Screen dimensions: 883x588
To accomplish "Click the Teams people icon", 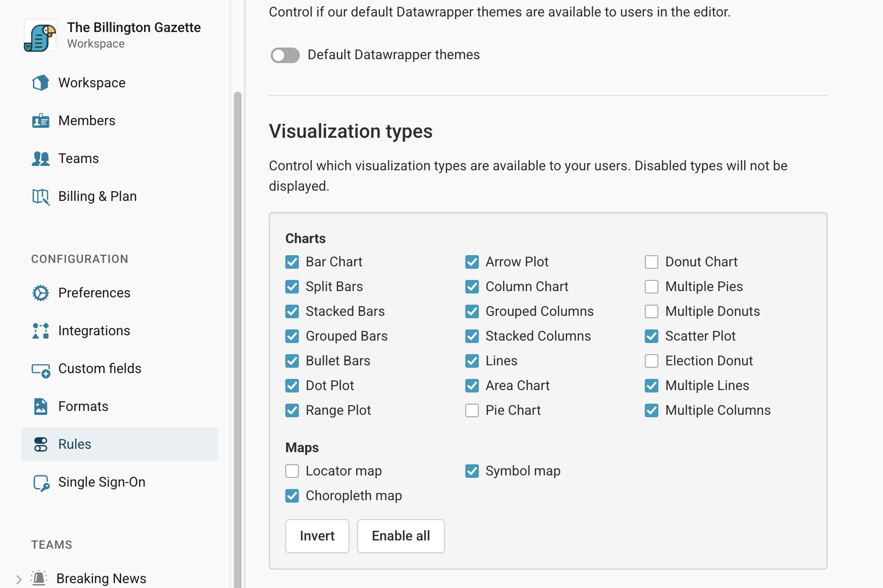I will [41, 159].
